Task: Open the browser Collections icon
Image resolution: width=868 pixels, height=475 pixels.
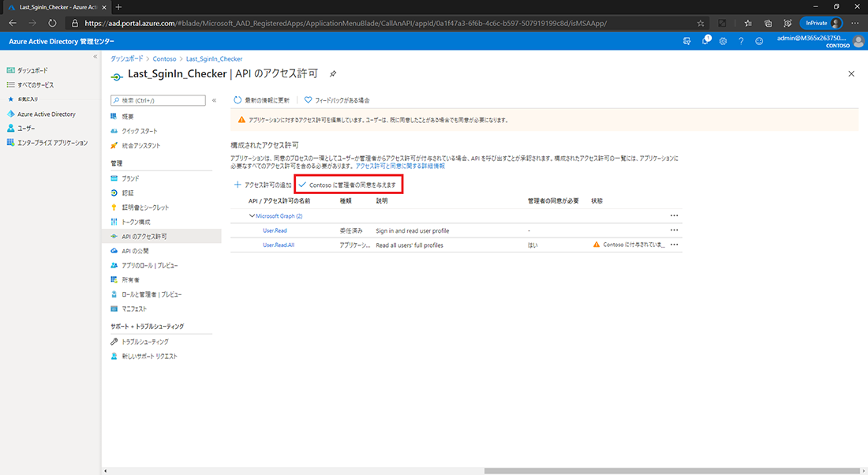Action: 768,23
